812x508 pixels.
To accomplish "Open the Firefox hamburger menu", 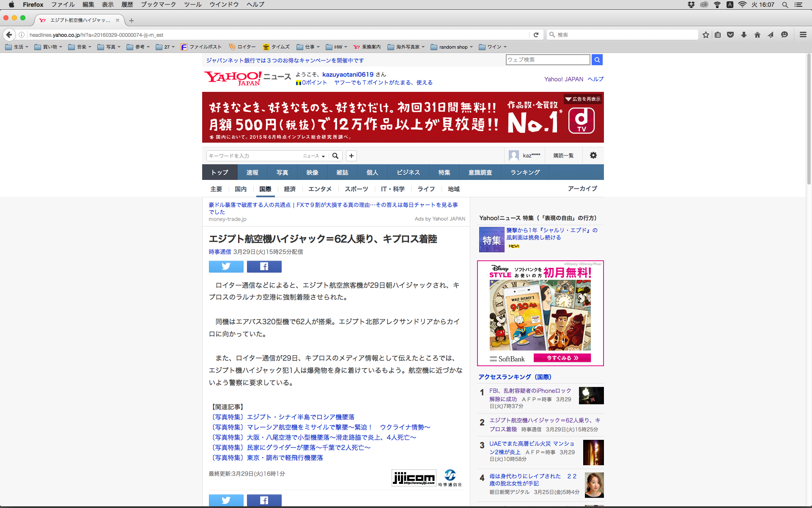I will [803, 35].
